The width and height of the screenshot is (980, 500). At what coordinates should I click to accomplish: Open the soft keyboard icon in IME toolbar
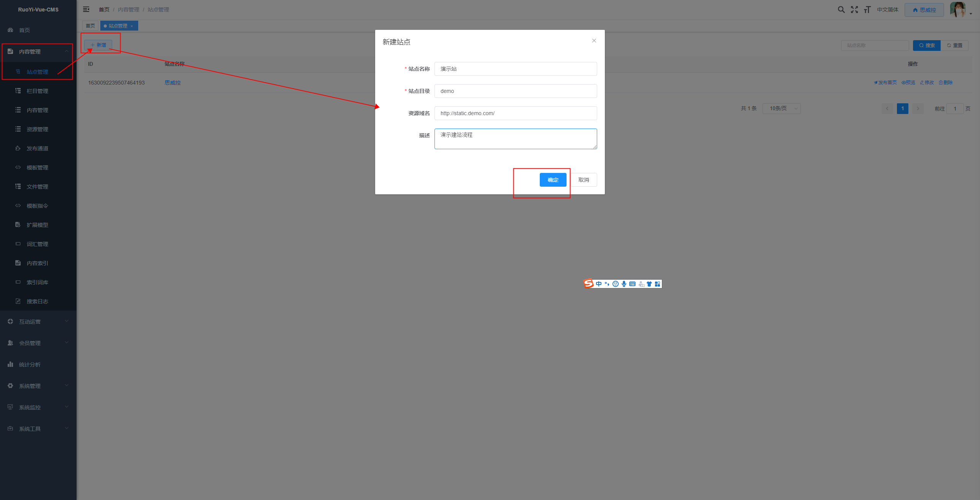coord(632,284)
